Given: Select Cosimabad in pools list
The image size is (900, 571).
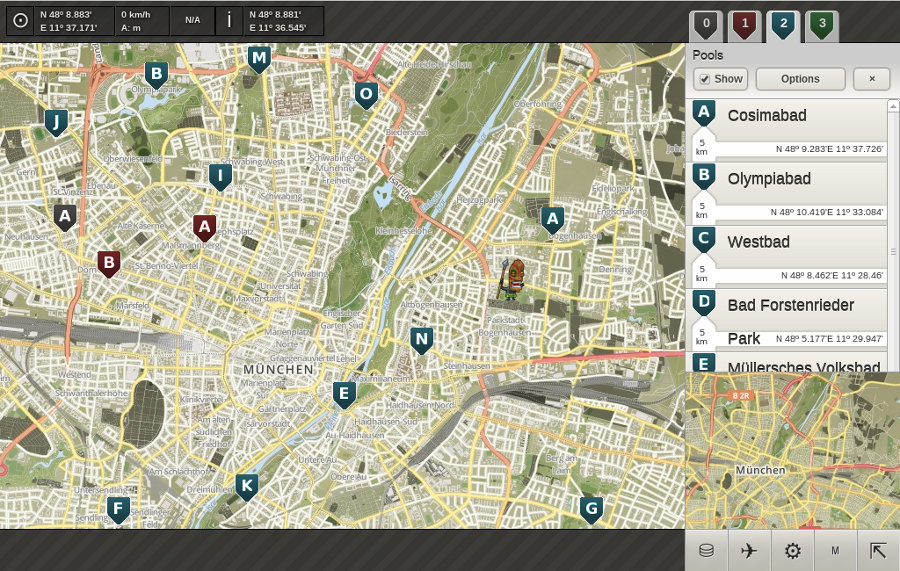Looking at the screenshot, I should click(787, 129).
